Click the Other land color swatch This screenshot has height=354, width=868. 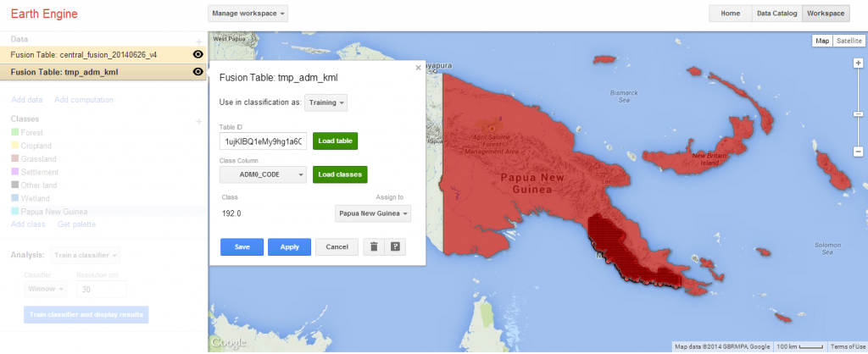(14, 185)
